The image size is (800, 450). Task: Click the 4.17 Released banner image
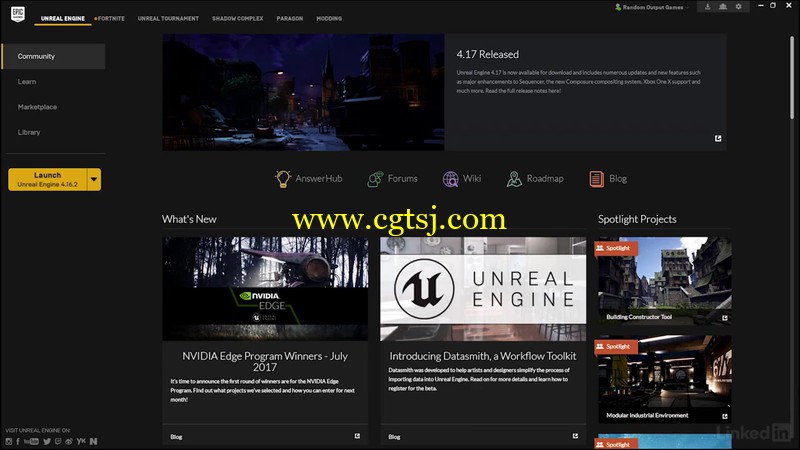coord(304,92)
